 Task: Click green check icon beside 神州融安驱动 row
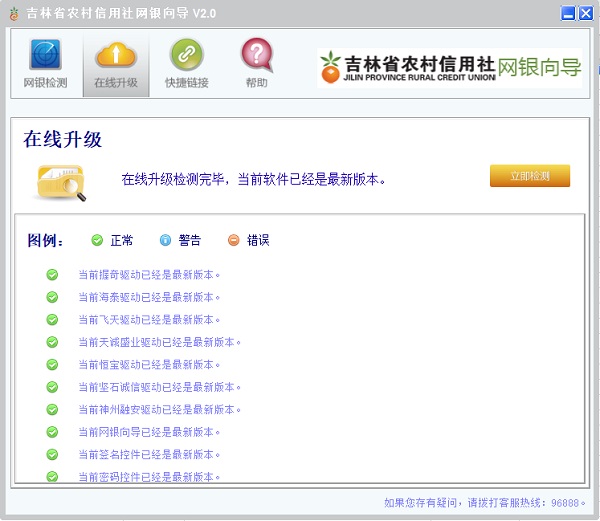[x=52, y=409]
